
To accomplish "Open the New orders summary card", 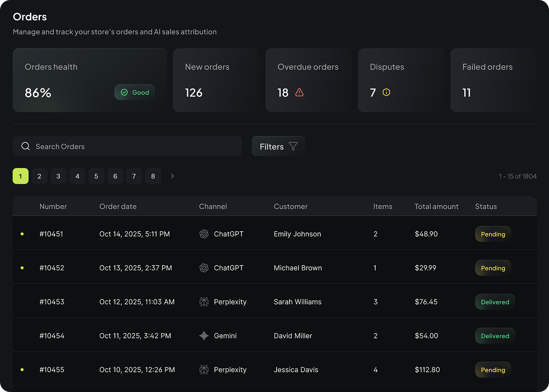I will [x=216, y=80].
